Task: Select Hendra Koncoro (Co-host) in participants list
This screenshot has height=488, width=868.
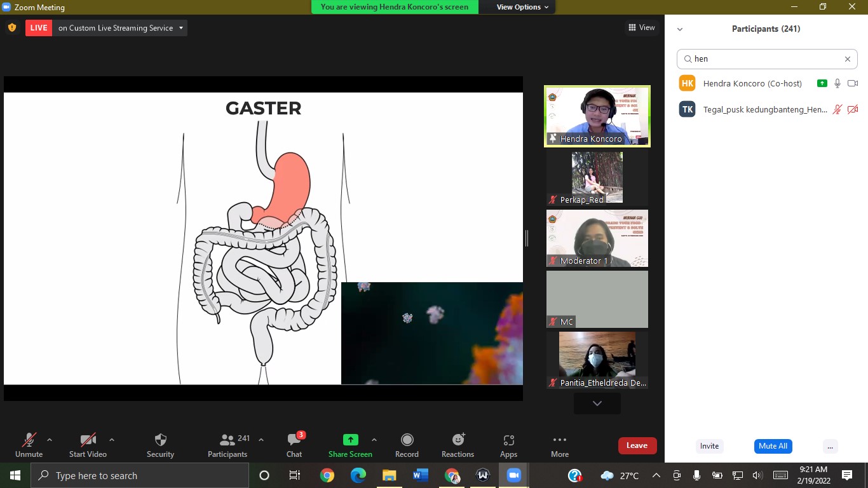Action: point(752,83)
